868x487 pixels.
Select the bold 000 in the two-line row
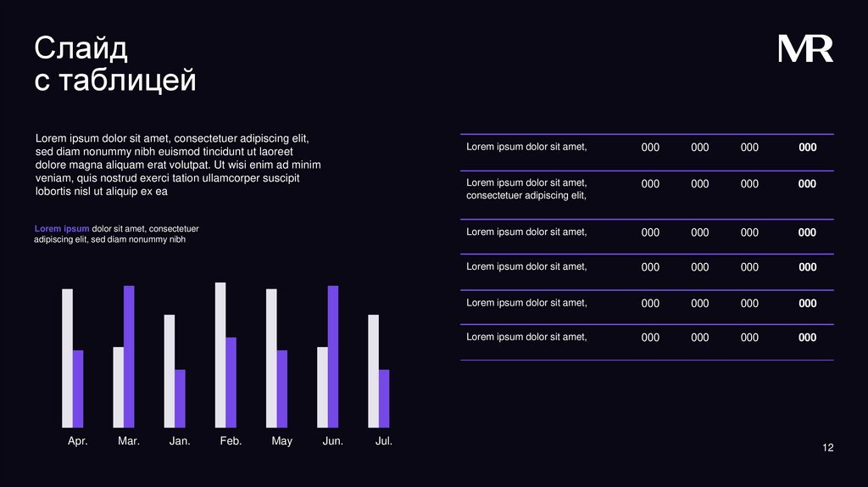point(807,184)
